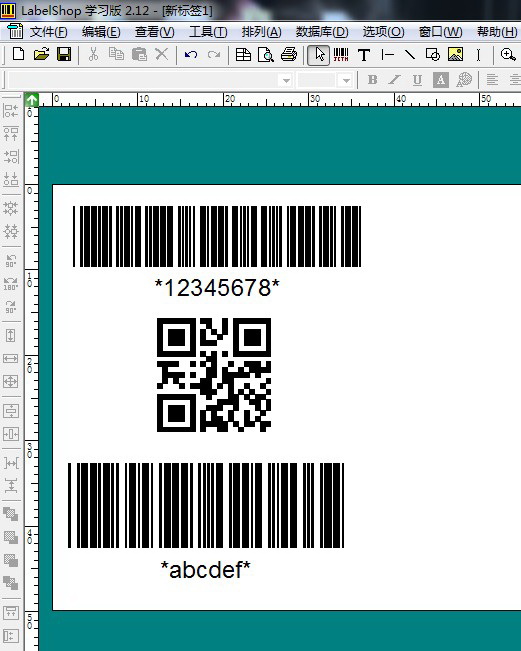Select the QR code on the label

click(214, 375)
